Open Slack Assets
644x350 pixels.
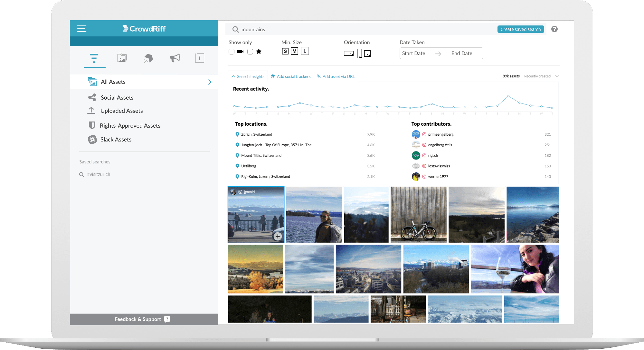pyautogui.click(x=116, y=140)
